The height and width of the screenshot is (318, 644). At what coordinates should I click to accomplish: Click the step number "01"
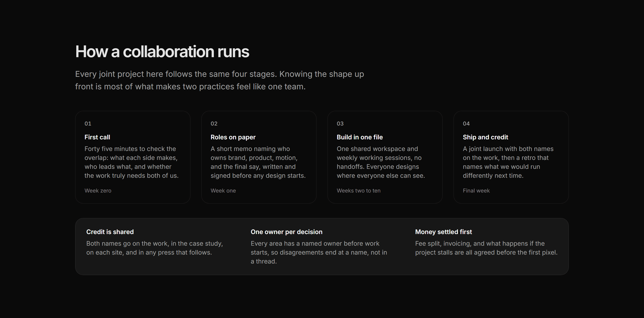tap(88, 123)
